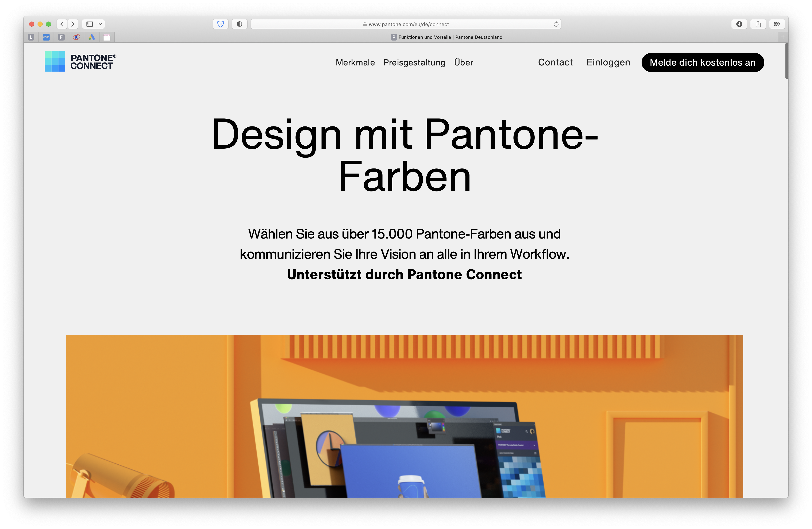The height and width of the screenshot is (529, 812).
Task: Switch to the pinned DSM tab
Action: click(46, 37)
